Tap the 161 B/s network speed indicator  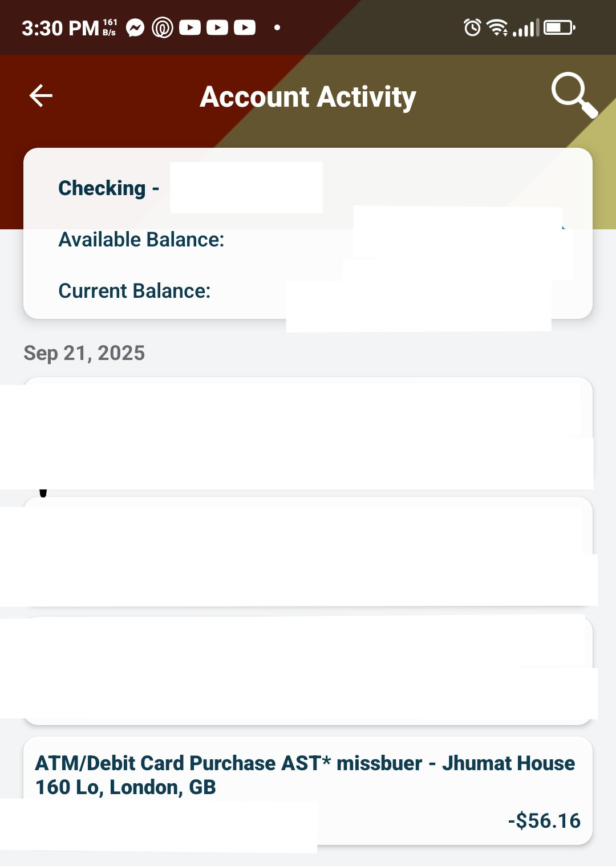(x=110, y=27)
